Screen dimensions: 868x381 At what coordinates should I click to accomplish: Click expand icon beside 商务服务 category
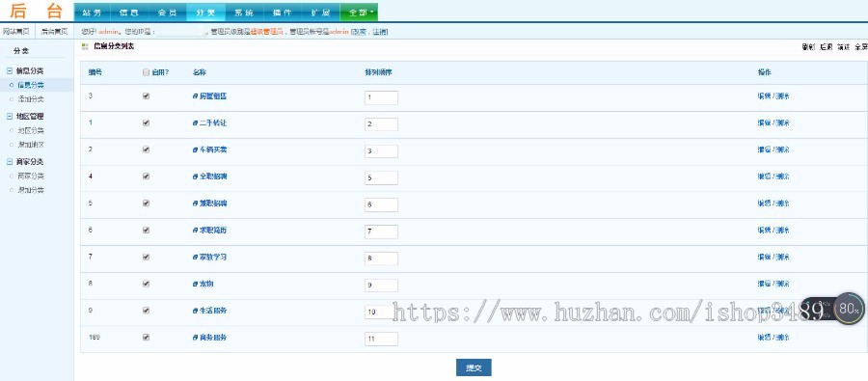[195, 338]
